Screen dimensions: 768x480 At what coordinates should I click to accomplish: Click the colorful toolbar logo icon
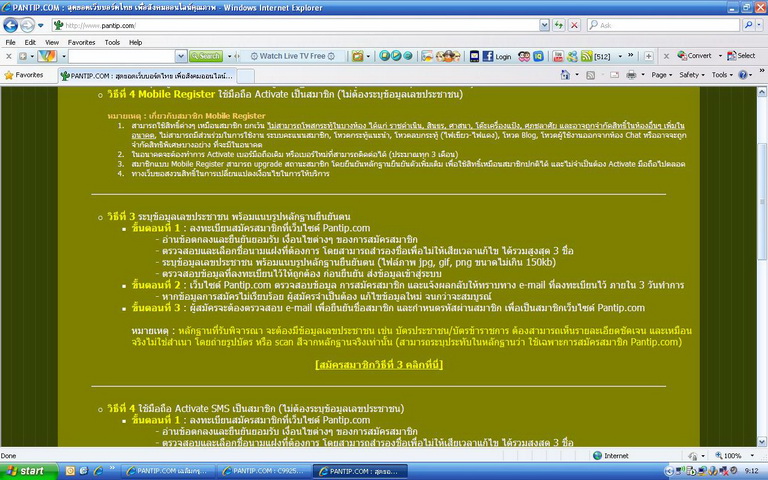(x=48, y=56)
